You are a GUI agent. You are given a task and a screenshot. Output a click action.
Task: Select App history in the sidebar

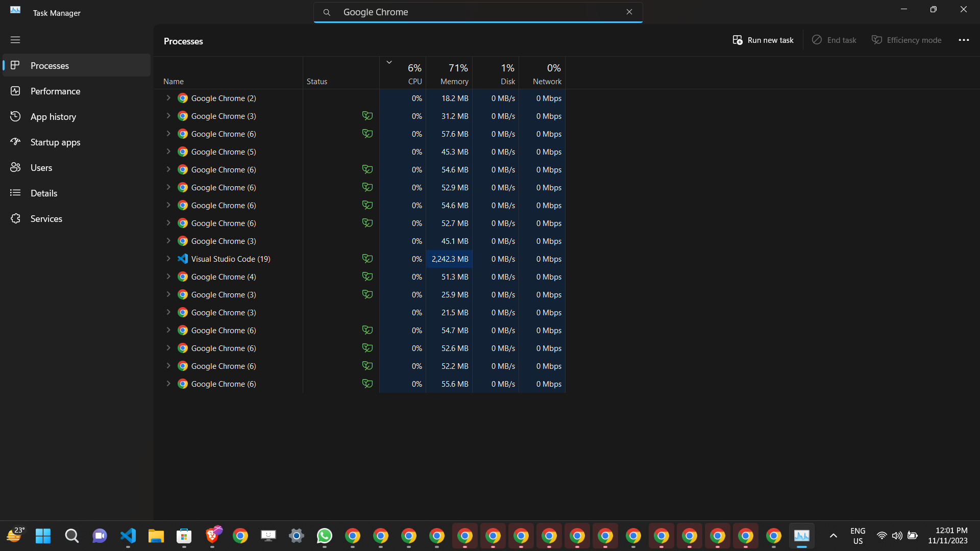coord(53,116)
